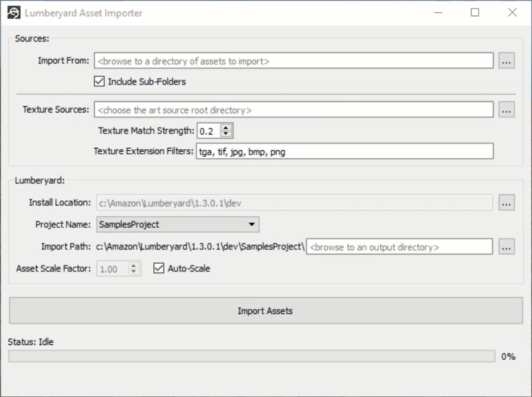Increase Texture Match Strength with up arrow
Viewport: 532px width, 397px height.
226,127
